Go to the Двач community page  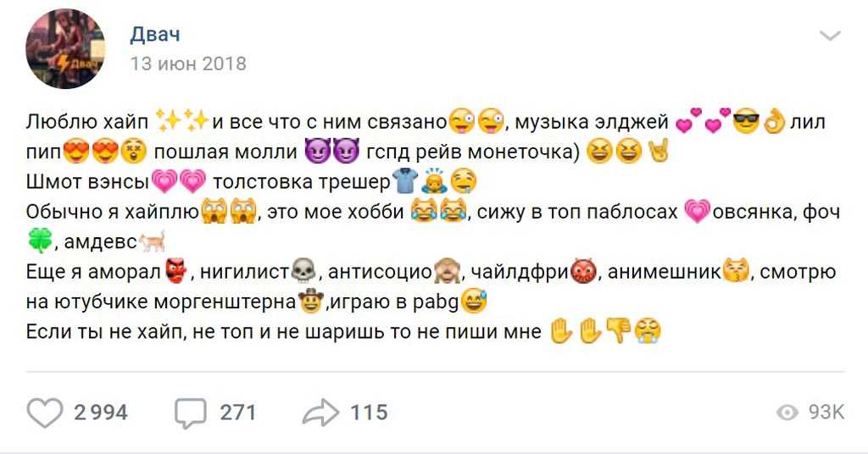pyautogui.click(x=155, y=35)
